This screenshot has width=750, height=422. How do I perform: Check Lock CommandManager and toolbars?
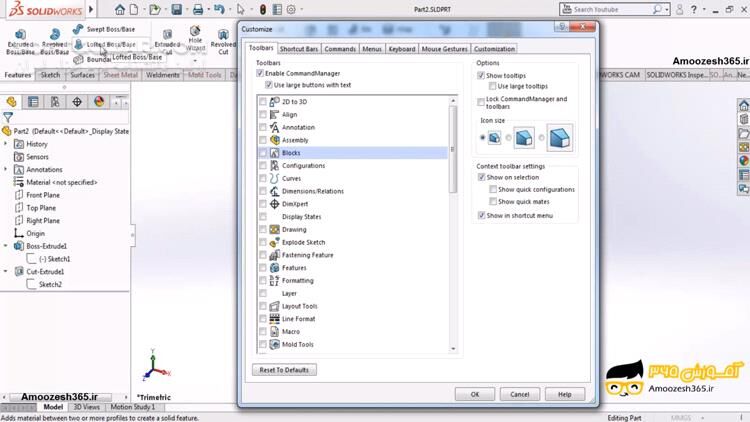482,101
